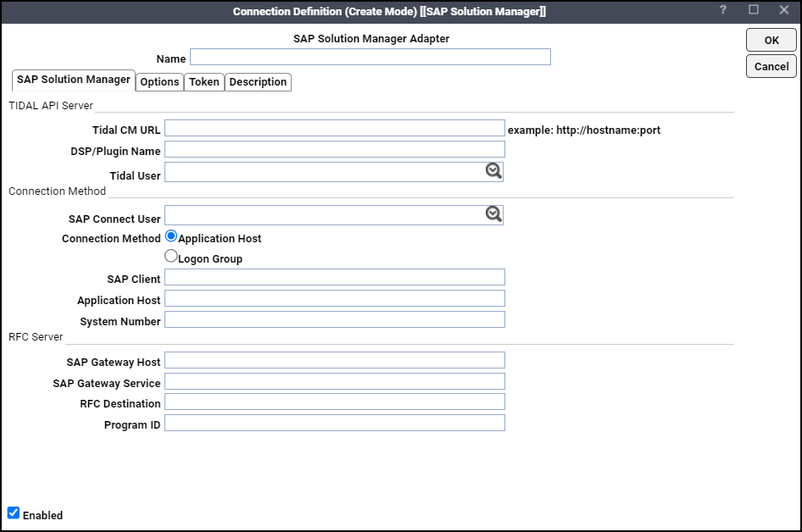Confirm with the OK button

pyautogui.click(x=771, y=40)
